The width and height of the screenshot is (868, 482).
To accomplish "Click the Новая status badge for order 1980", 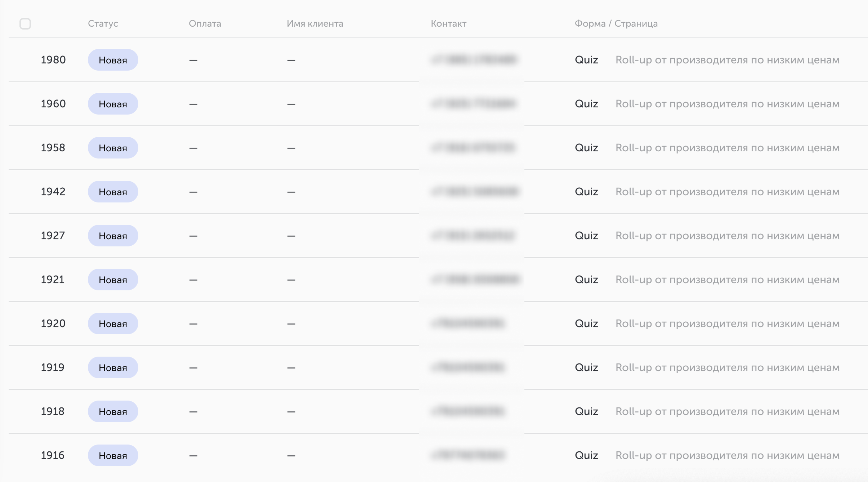I will [x=113, y=60].
